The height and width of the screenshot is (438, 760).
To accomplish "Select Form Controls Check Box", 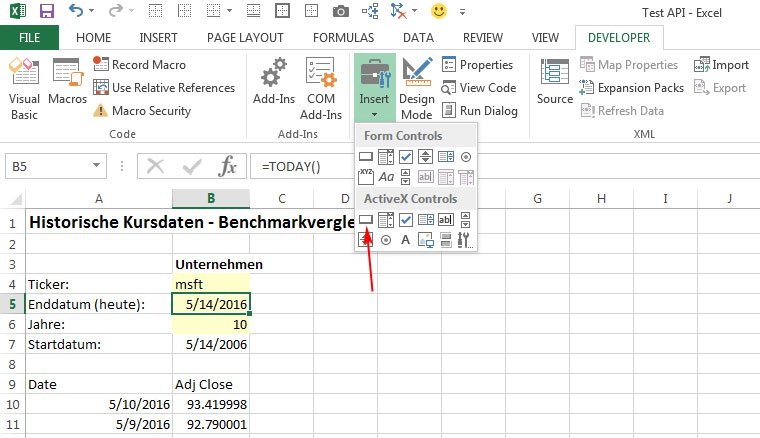I will (406, 157).
